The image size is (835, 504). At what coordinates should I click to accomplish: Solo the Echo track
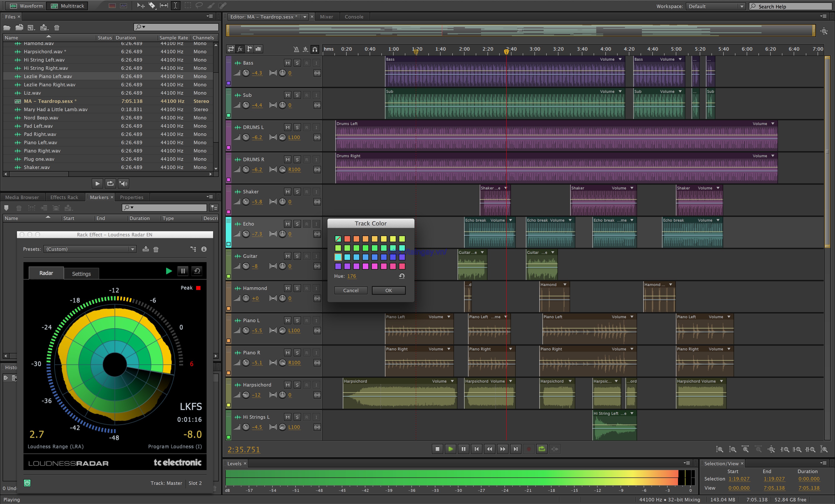pyautogui.click(x=296, y=224)
